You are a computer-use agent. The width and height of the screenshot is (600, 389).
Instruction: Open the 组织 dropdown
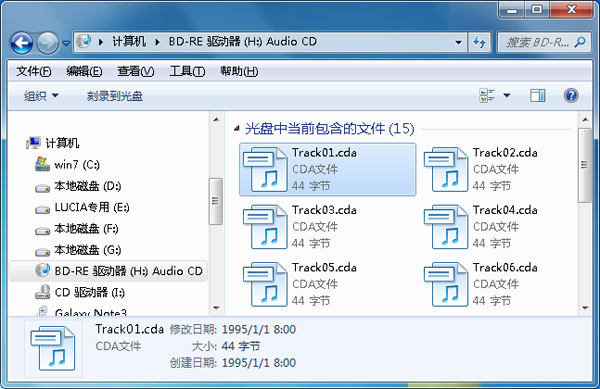tap(41, 96)
